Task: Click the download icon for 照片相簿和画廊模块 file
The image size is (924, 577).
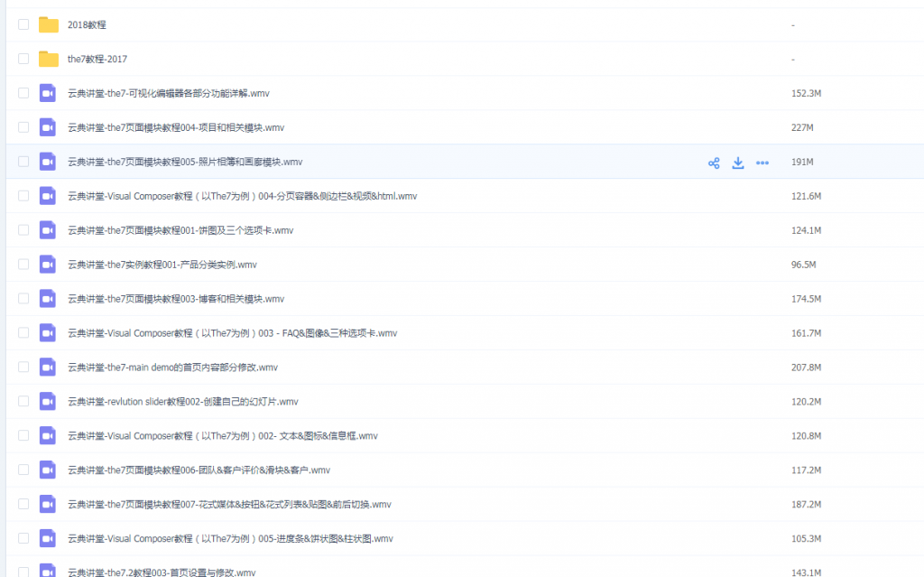Action: (738, 163)
